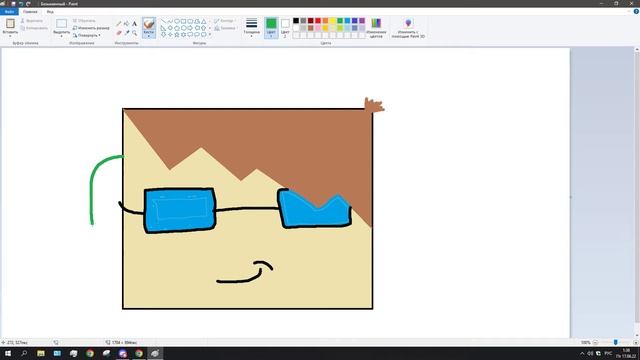
Task: Open Windows taskbar search
Action: 24,353
